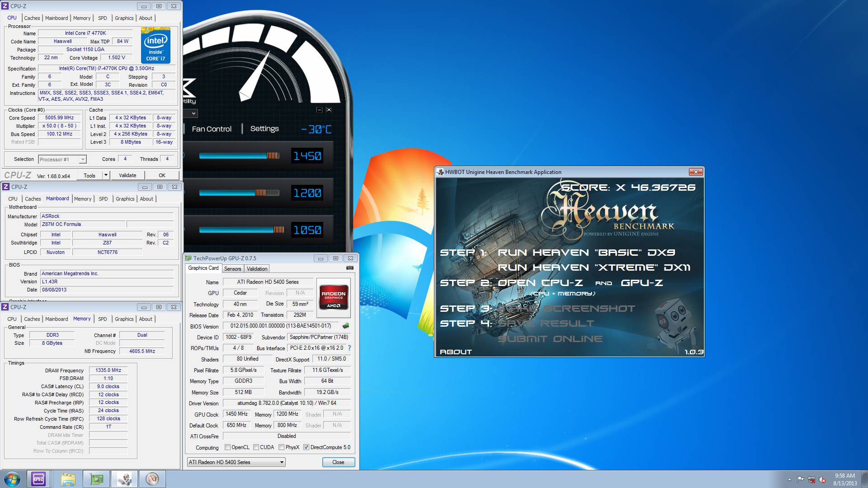Switch to GPU-Z Sensors tab

233,269
